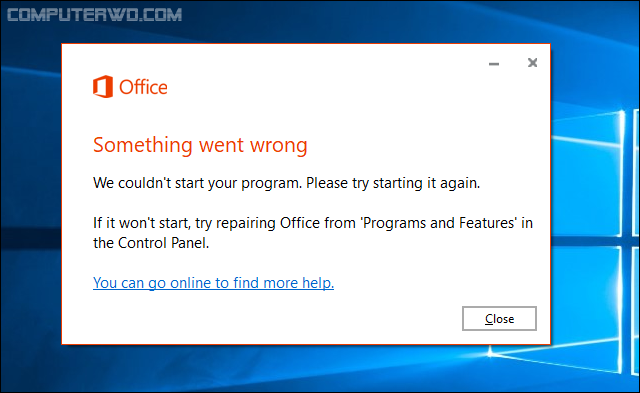Click the "If it won't start, try repairing" line
Viewport: 640px width, 393px height.
click(184, 223)
